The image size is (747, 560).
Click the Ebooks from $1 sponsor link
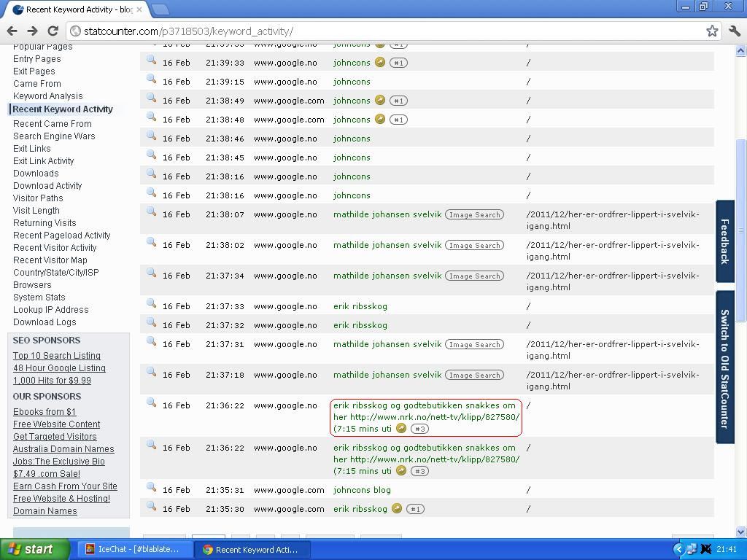(x=44, y=412)
